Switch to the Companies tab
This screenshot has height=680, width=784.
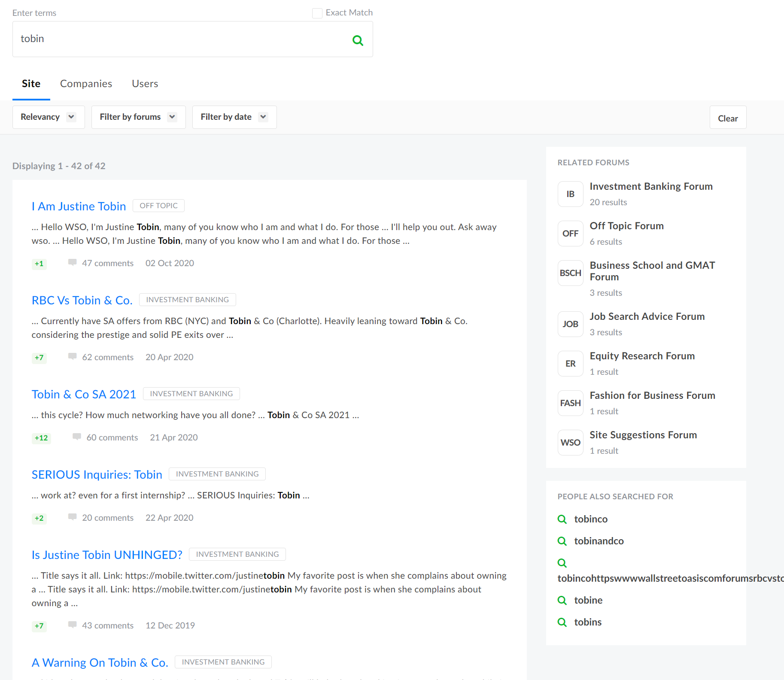point(86,84)
